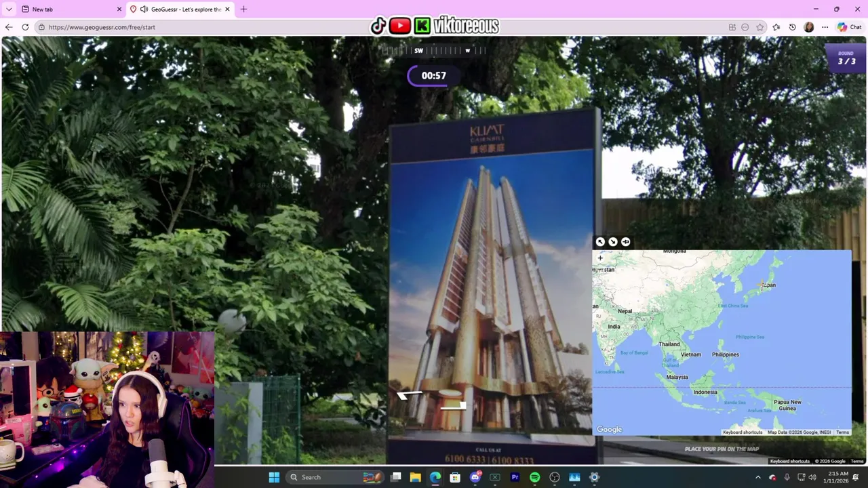This screenshot has width=868, height=488.
Task: Open Discord from the taskbar
Action: (x=475, y=477)
